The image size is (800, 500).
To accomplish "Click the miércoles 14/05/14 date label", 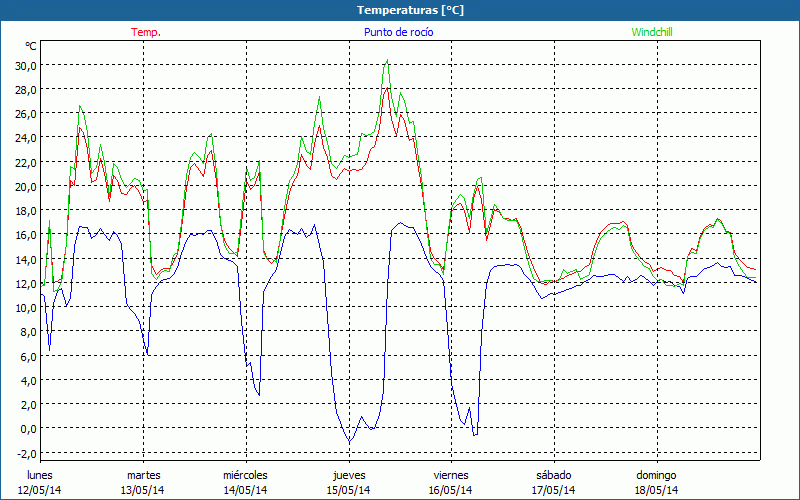I will (x=245, y=482).
